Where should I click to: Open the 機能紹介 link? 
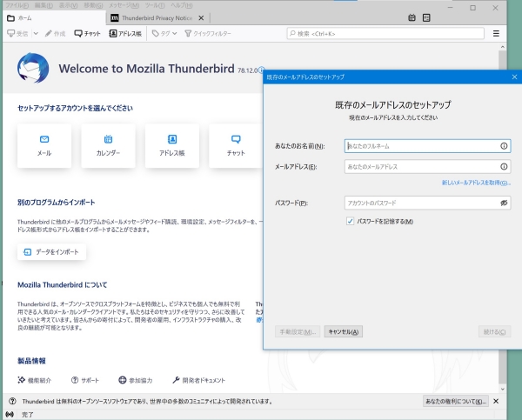click(35, 380)
